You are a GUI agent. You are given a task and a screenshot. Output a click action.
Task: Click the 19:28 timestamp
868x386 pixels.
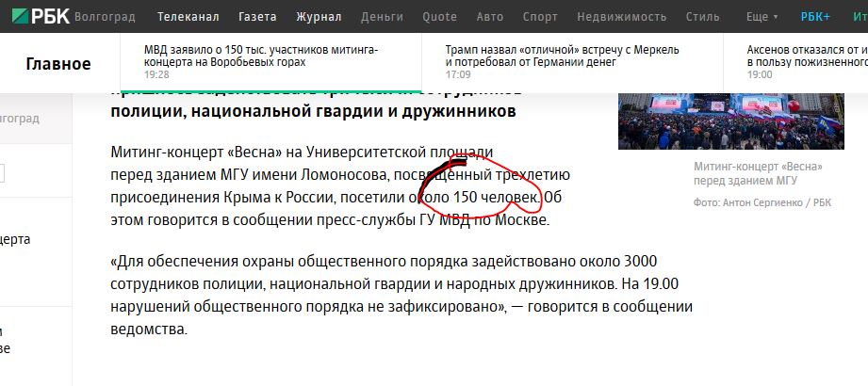click(x=156, y=74)
